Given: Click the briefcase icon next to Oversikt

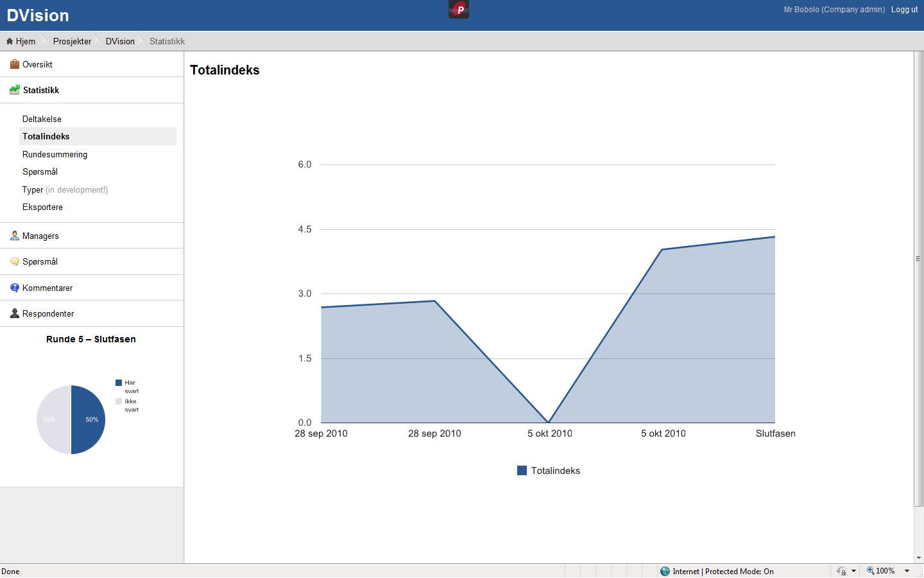Looking at the screenshot, I should coord(15,64).
